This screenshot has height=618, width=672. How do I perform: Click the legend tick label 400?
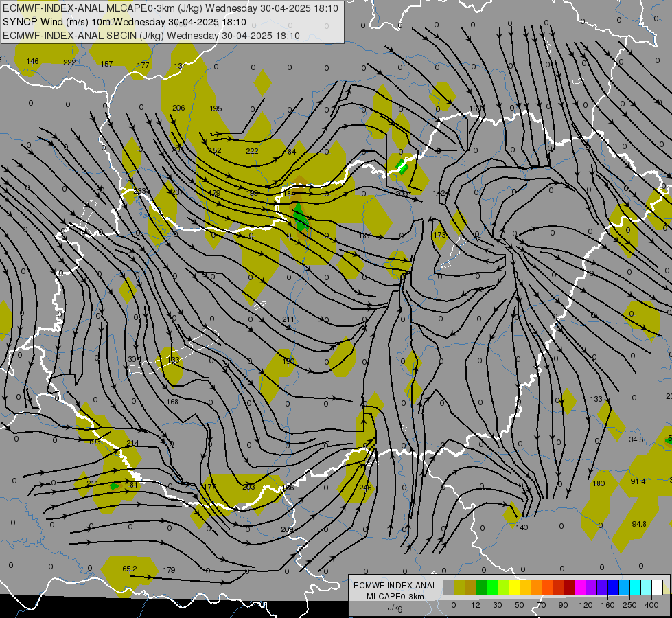point(651,605)
